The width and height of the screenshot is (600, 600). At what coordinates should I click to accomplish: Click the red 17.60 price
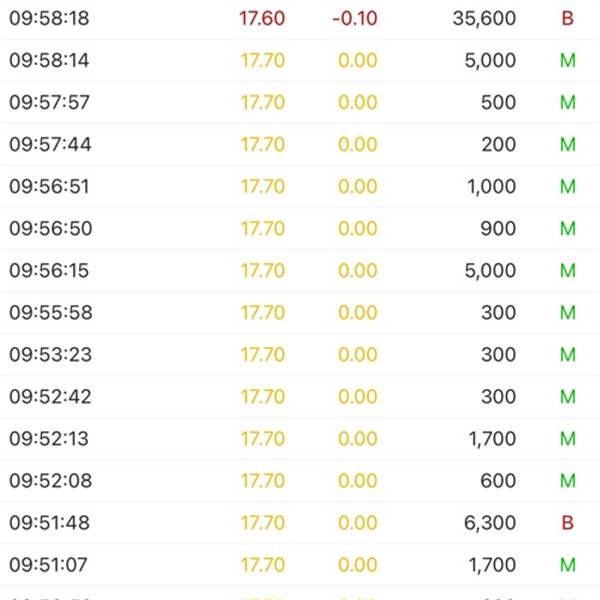click(x=262, y=18)
